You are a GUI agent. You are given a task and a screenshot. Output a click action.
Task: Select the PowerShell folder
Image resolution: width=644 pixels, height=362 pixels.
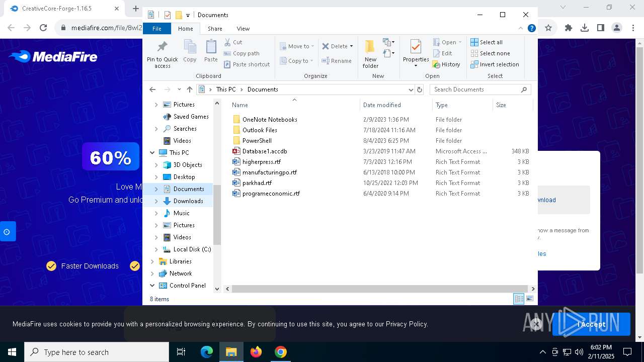257,141
